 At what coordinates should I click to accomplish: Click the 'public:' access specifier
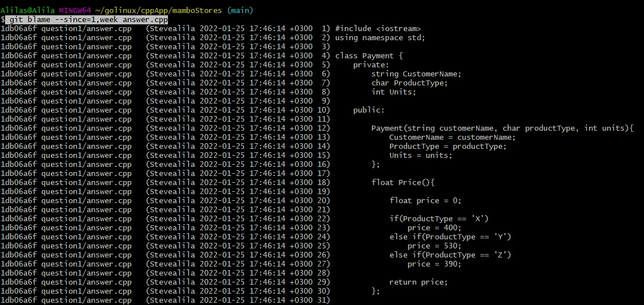(369, 110)
